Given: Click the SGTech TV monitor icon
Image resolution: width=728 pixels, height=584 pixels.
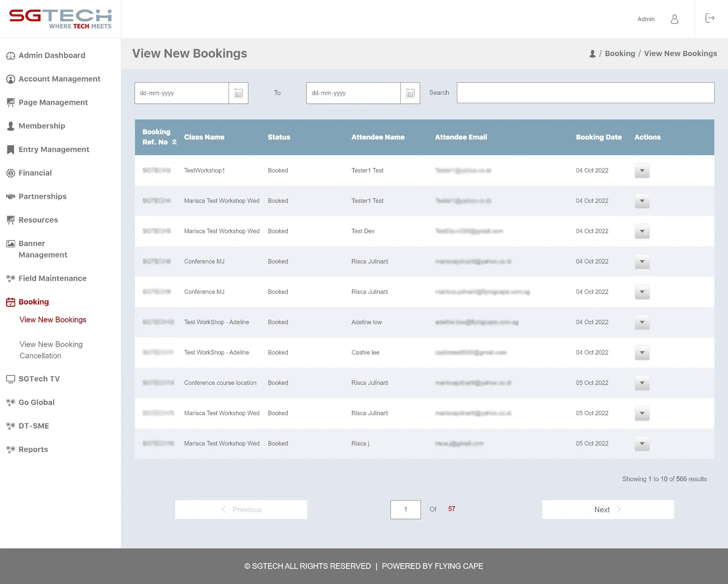Looking at the screenshot, I should tap(10, 379).
